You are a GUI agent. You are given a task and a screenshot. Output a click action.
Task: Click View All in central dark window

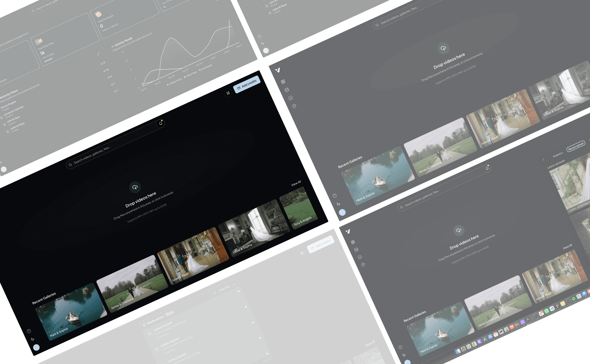click(x=296, y=183)
